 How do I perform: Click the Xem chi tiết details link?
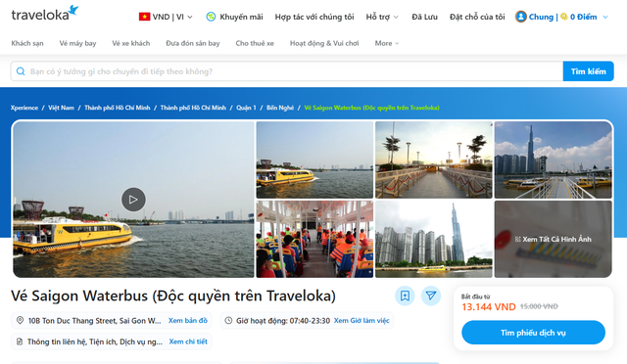click(x=188, y=341)
